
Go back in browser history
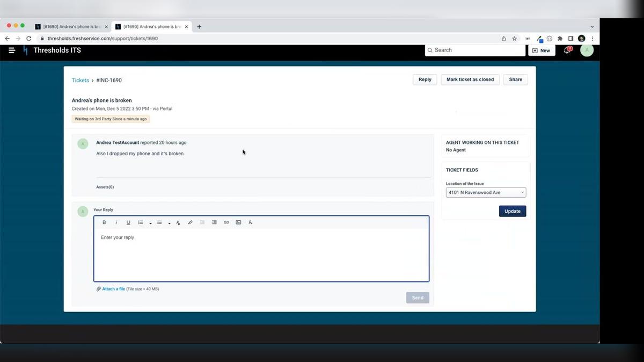[x=7, y=39]
